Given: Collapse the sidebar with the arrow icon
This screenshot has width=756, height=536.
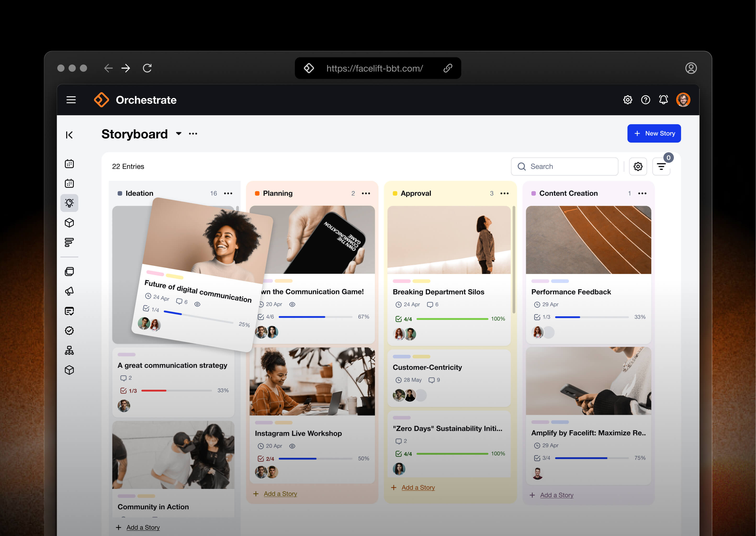Looking at the screenshot, I should (x=69, y=135).
